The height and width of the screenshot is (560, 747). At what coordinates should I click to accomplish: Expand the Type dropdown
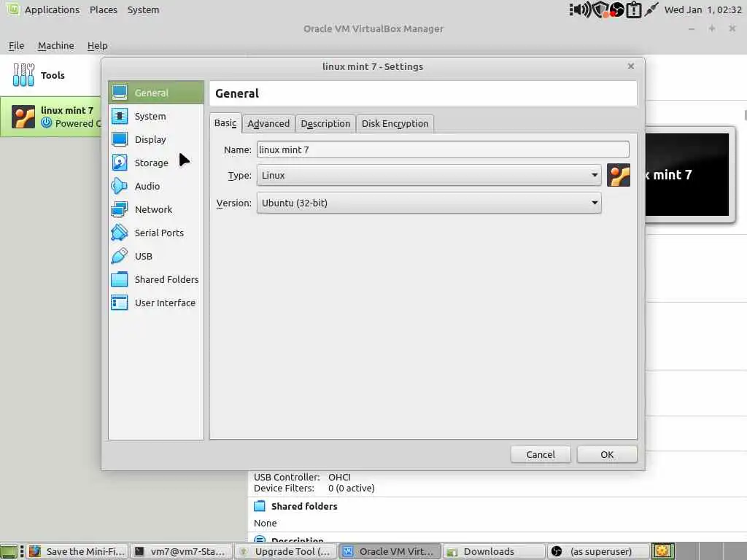pyautogui.click(x=429, y=175)
